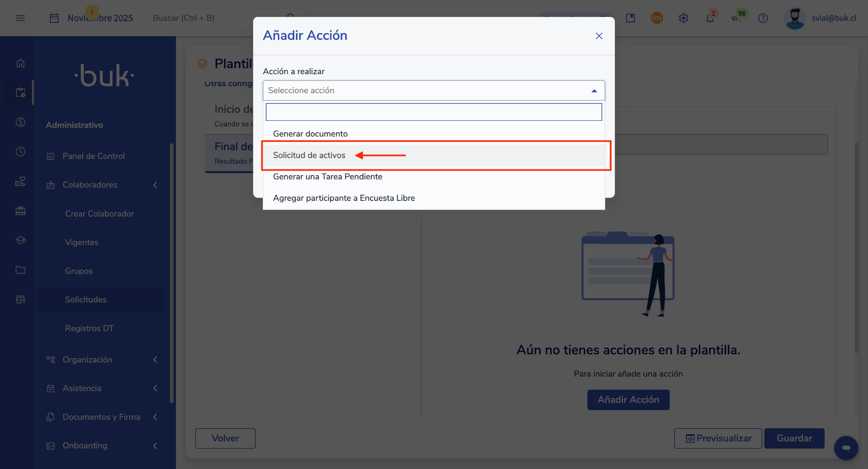Choose Generar una Tarea Pendiente option
The height and width of the screenshot is (469, 868).
pos(328,176)
